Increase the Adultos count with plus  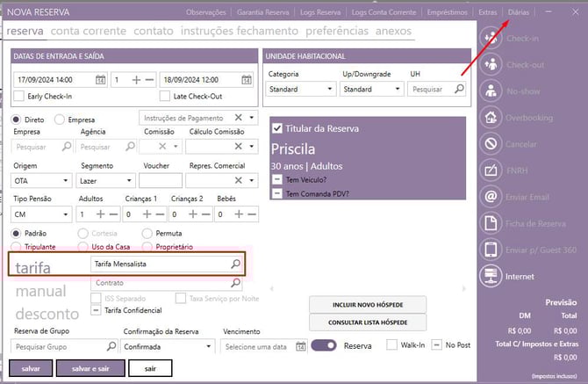click(x=101, y=214)
